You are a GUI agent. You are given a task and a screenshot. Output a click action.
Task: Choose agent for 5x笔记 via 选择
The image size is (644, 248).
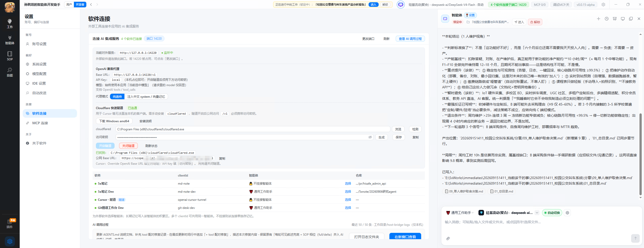348,184
